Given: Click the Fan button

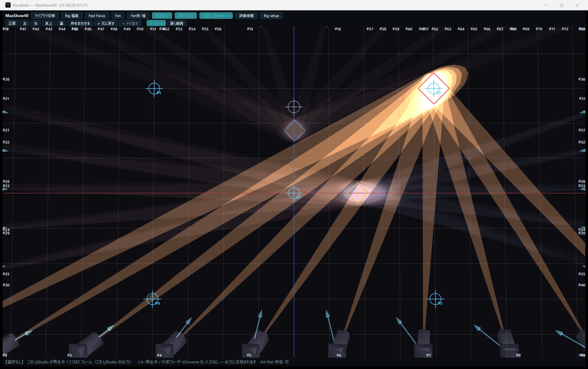Looking at the screenshot, I should [x=118, y=16].
